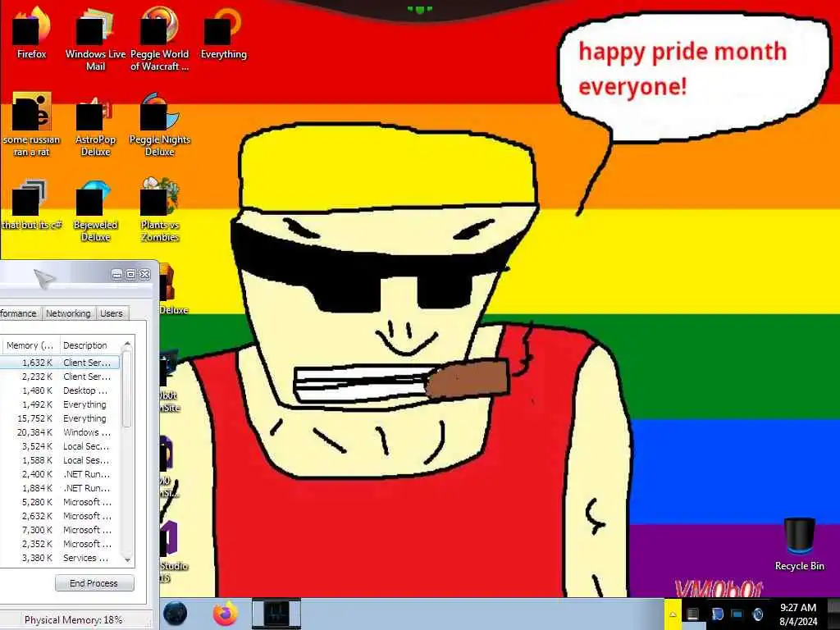Select the Recycle Bin icon
Screen dimensions: 840x630
point(799,545)
